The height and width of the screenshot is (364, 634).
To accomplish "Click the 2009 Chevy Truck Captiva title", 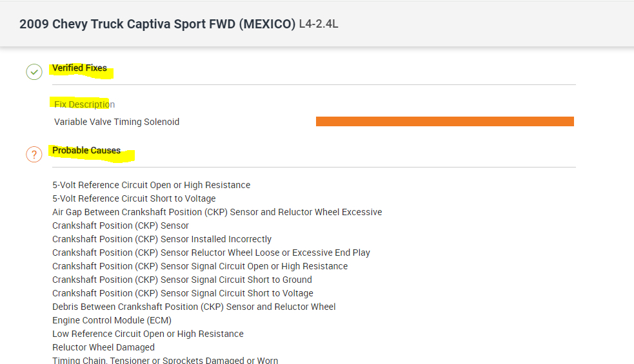I will point(157,24).
